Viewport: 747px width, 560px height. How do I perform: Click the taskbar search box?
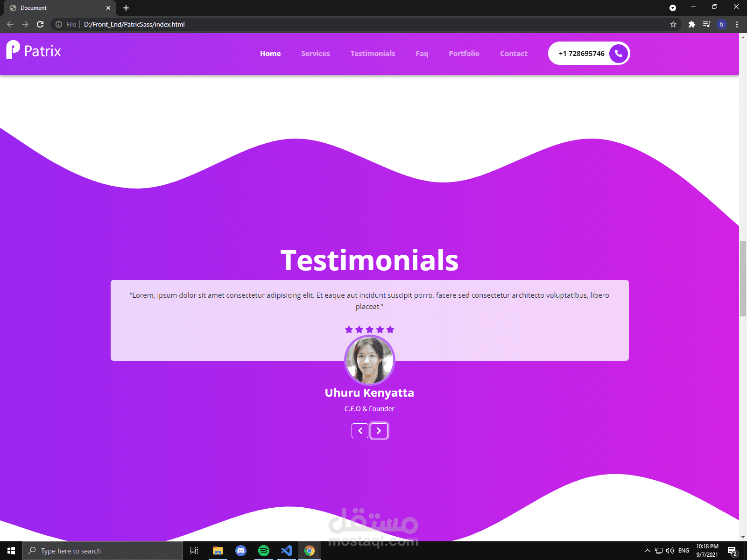103,551
